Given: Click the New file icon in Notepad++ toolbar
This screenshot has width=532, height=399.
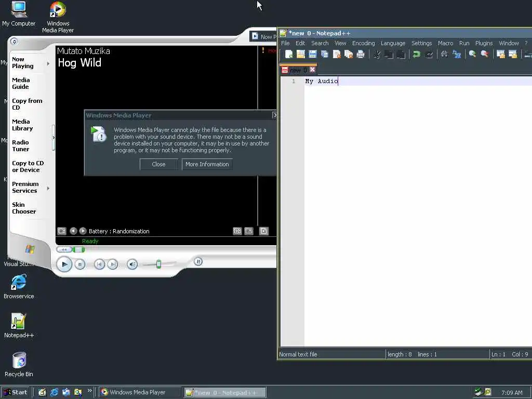Looking at the screenshot, I should pyautogui.click(x=289, y=54).
